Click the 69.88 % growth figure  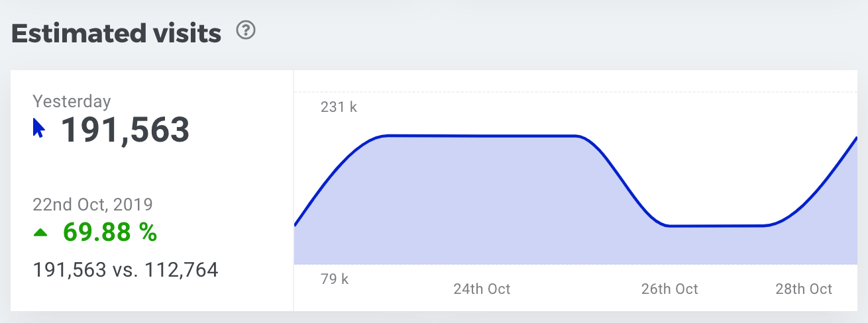tap(110, 232)
